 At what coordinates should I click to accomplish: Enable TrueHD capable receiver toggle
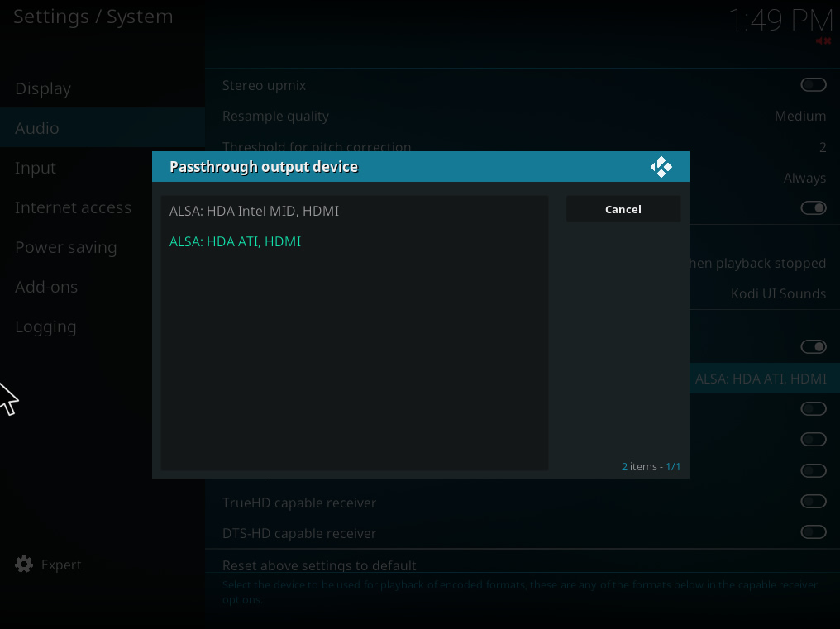pyautogui.click(x=813, y=502)
